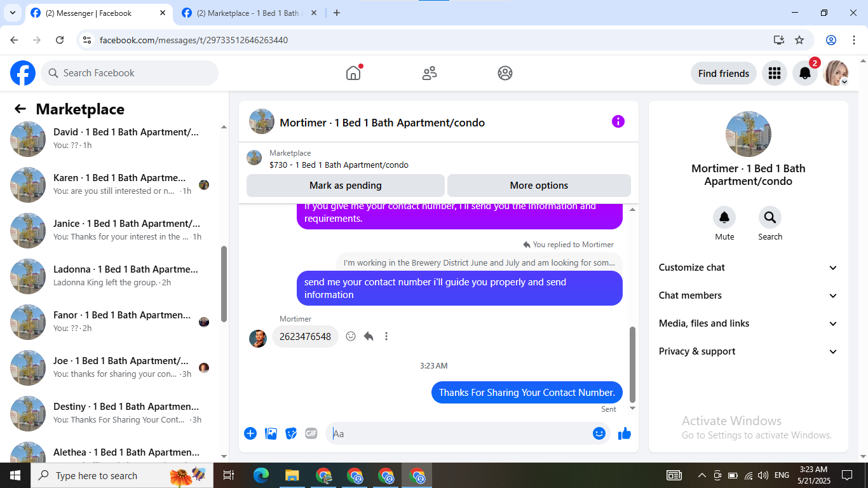Open Ladonna's apartment conversation
The width and height of the screenshot is (868, 488).
point(111,275)
